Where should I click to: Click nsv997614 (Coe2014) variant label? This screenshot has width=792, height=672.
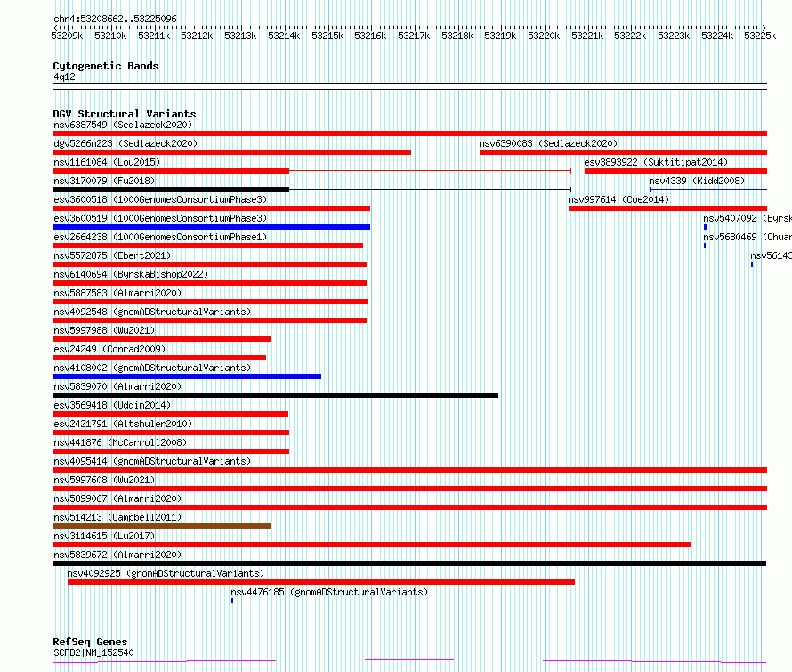coord(618,199)
